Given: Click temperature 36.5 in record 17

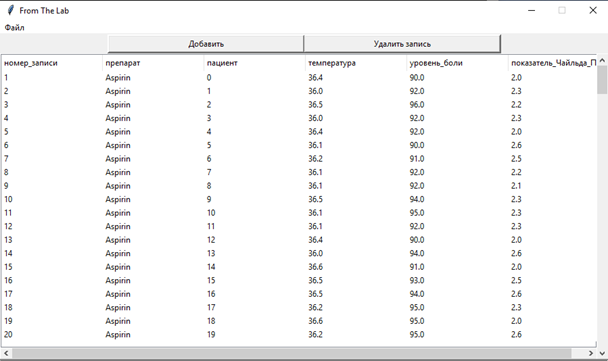Looking at the screenshot, I should point(316,294).
